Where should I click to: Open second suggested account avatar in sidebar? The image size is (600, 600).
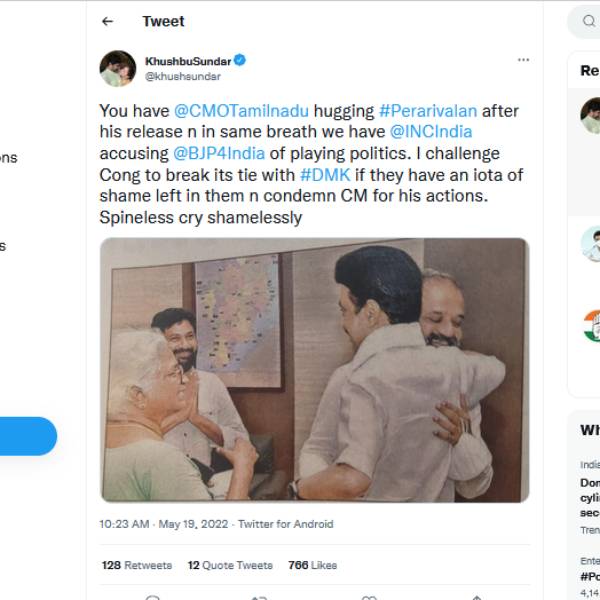tap(591, 243)
